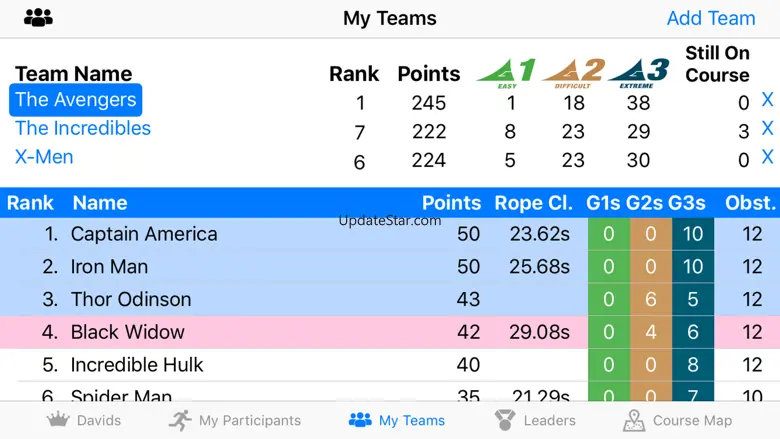
Task: Select The Avengers team
Action: (x=76, y=100)
